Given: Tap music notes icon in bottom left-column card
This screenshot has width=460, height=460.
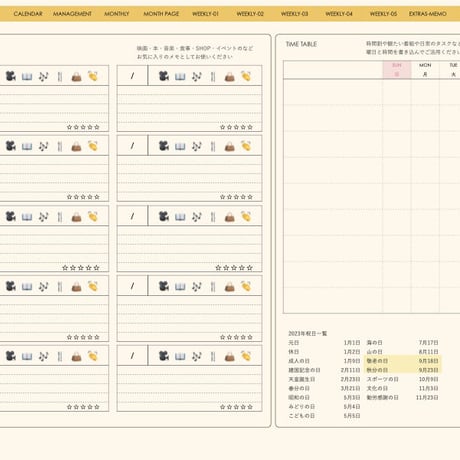Looking at the screenshot, I should pos(43,356).
